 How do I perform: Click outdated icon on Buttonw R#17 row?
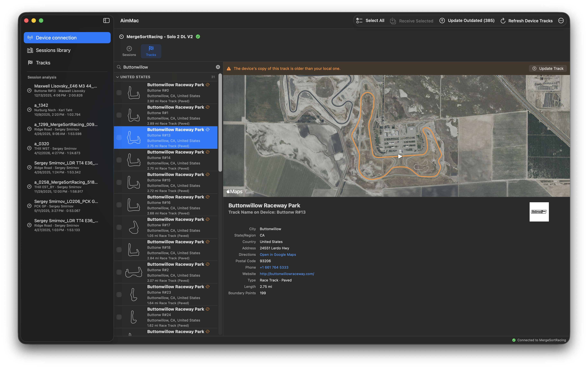(208, 219)
